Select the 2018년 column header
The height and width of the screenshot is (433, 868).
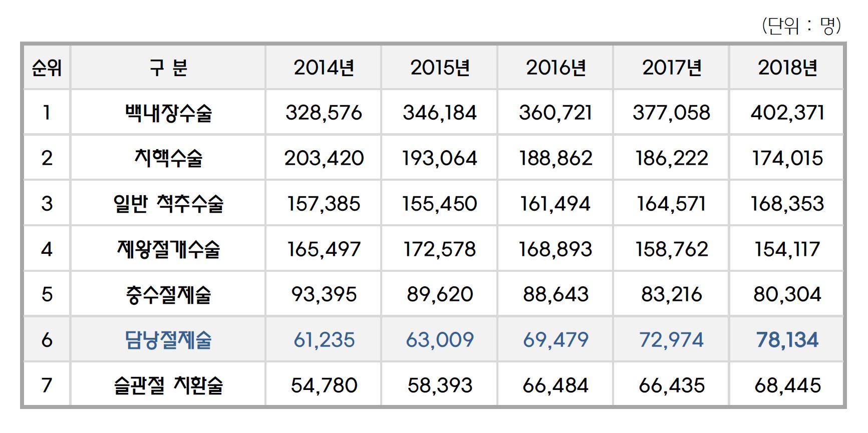tap(787, 68)
